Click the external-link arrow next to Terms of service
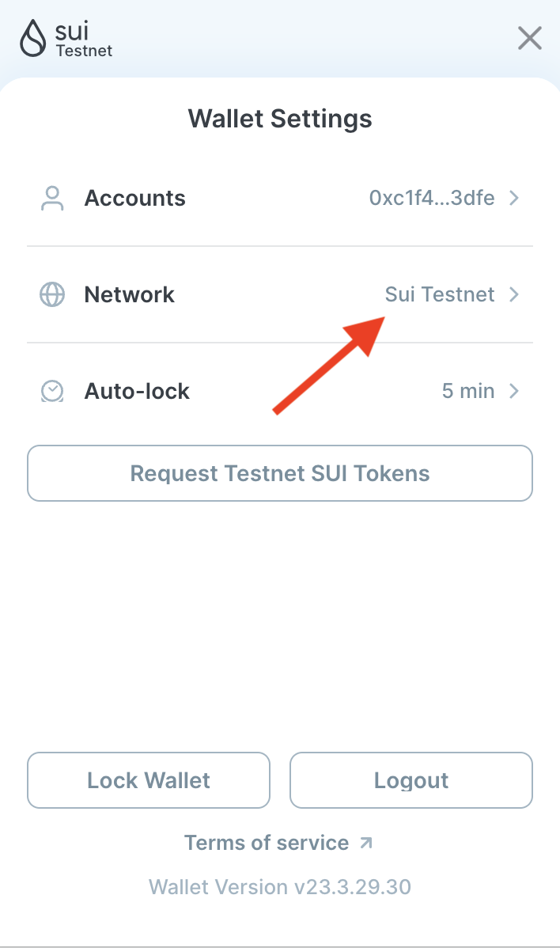The image size is (560, 948). pos(365,843)
